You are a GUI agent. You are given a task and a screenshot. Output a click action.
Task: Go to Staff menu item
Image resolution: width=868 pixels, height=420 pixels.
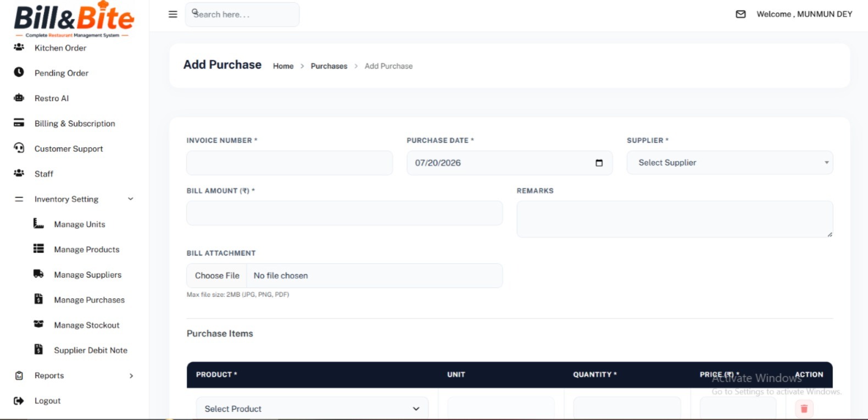tap(44, 174)
